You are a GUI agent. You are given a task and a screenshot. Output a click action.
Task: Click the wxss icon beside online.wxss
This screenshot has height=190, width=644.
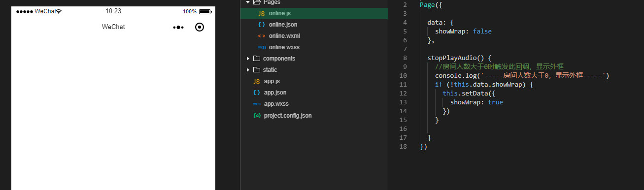(262, 47)
